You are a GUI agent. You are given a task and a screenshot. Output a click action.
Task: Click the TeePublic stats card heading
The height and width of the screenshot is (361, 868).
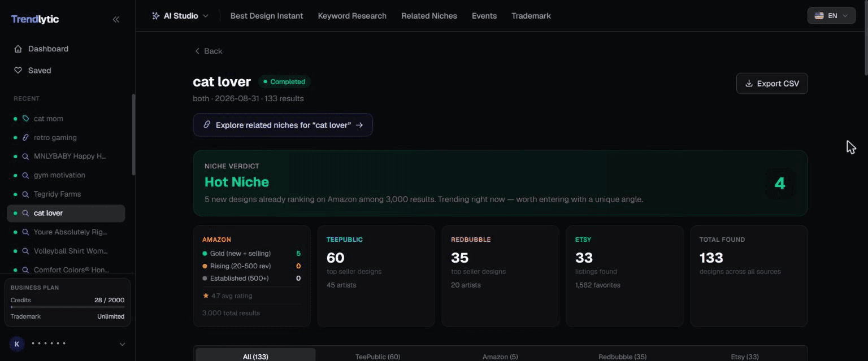pyautogui.click(x=345, y=240)
